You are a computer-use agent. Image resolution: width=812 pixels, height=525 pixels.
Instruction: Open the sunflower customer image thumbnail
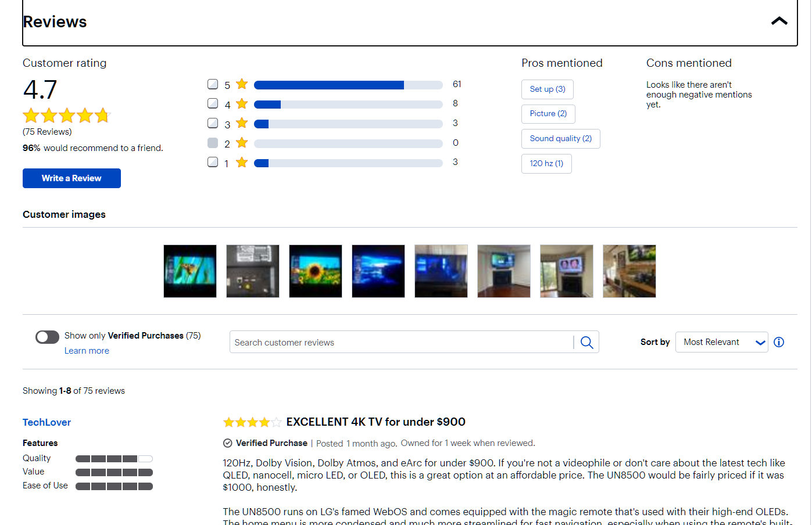click(315, 271)
